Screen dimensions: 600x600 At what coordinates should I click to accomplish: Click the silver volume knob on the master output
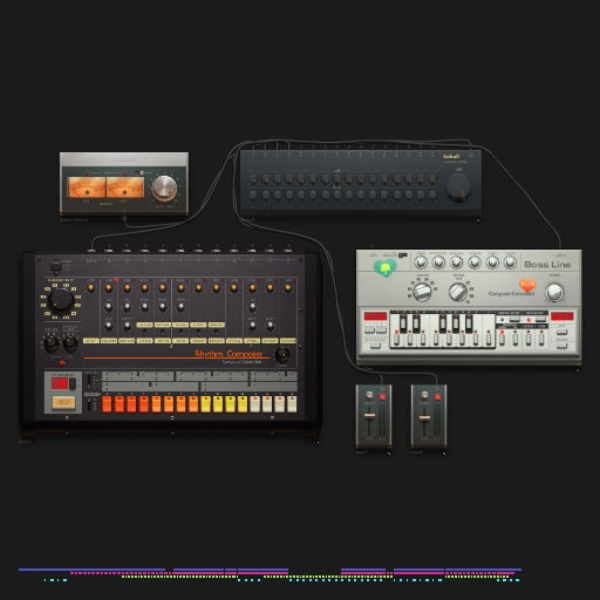[x=164, y=188]
